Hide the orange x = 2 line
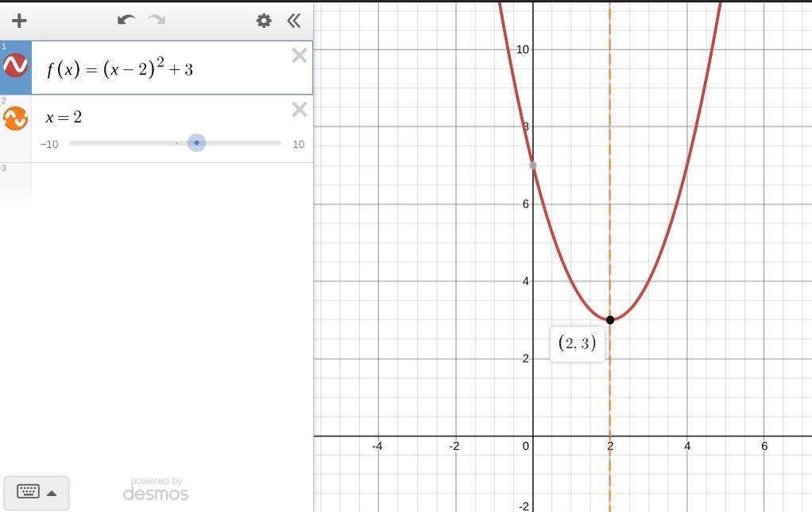 16,118
